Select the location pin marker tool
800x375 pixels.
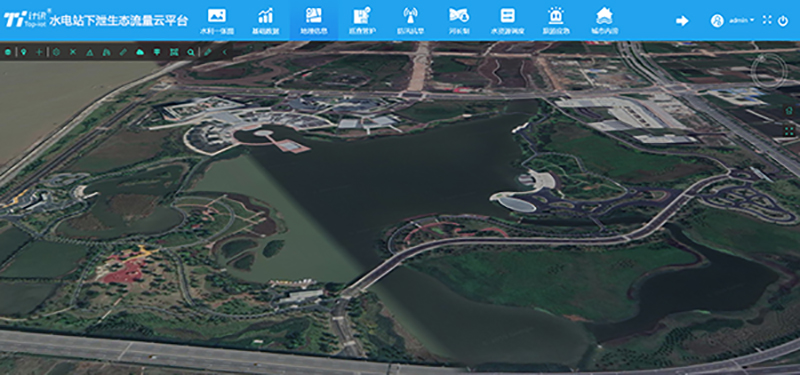(x=23, y=52)
